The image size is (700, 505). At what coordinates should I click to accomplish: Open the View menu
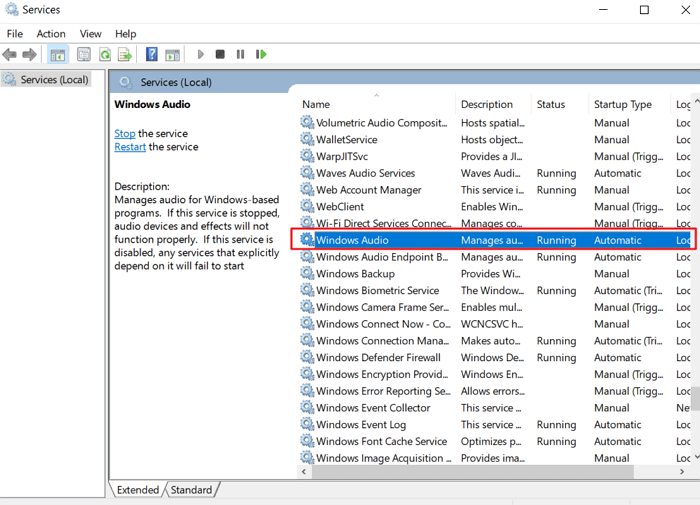[x=91, y=34]
